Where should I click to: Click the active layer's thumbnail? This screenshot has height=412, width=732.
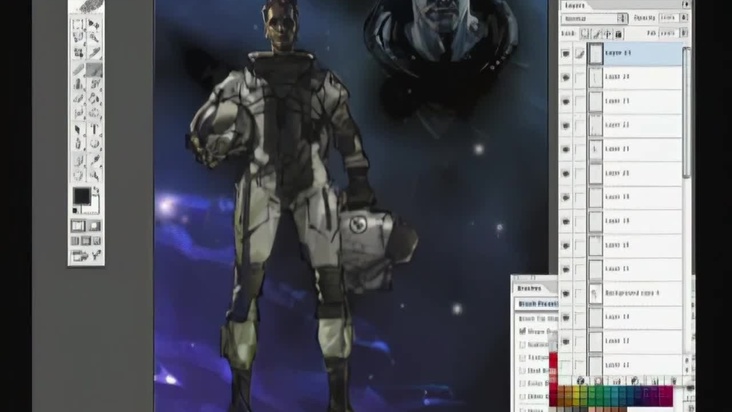coord(595,53)
